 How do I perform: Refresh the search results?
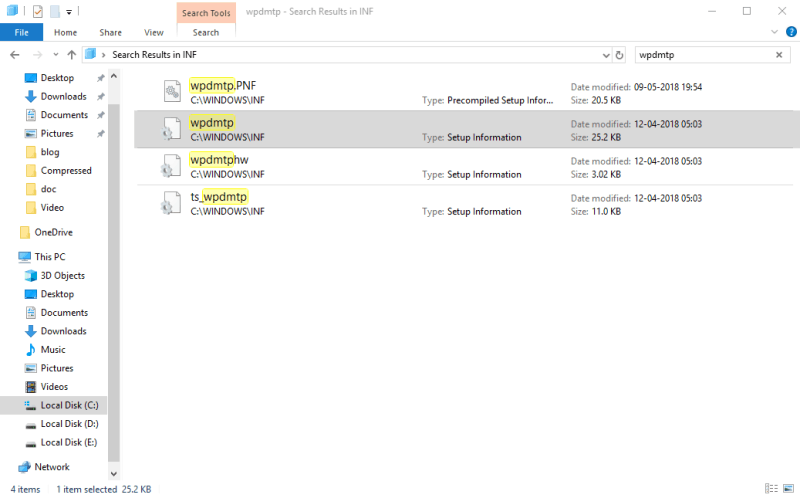(x=620, y=55)
